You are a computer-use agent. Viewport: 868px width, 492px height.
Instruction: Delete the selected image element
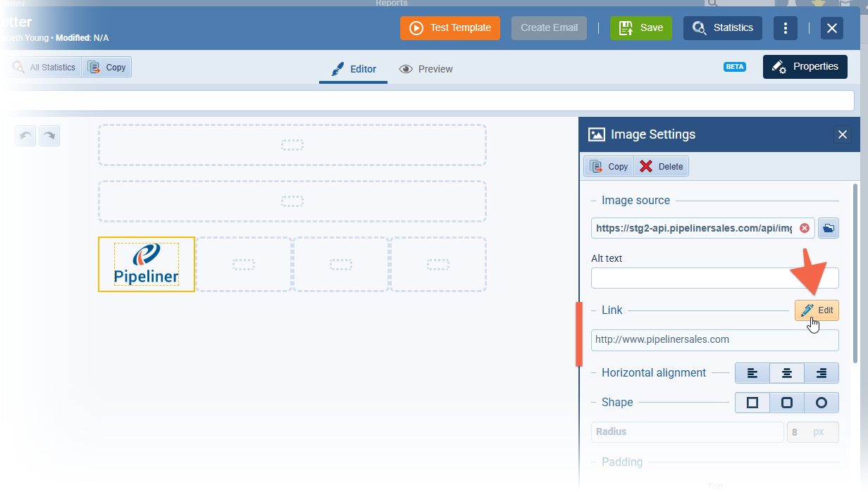pyautogui.click(x=661, y=167)
